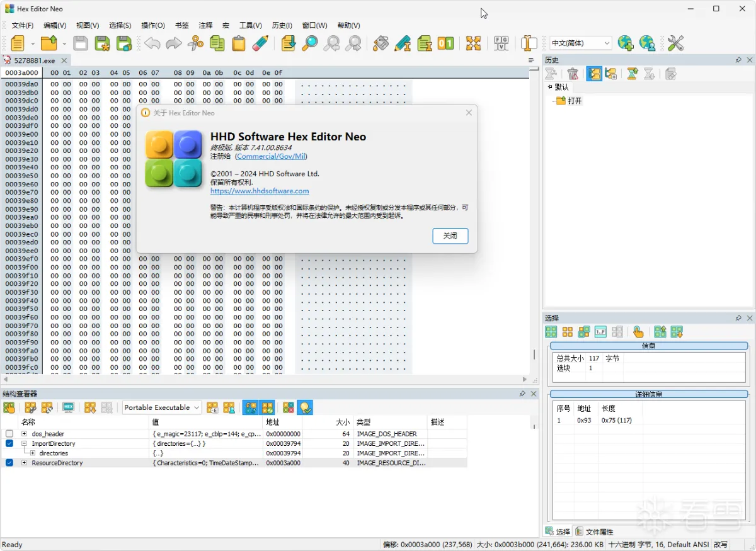Click the select-all green grid icon in Selection panel
This screenshot has width=756, height=551.
(x=551, y=332)
